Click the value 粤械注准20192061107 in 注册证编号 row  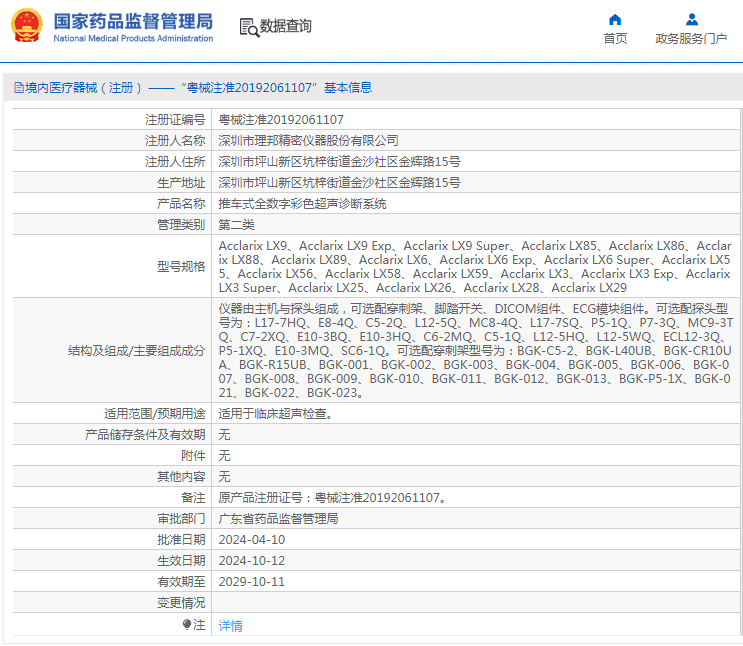(281, 119)
